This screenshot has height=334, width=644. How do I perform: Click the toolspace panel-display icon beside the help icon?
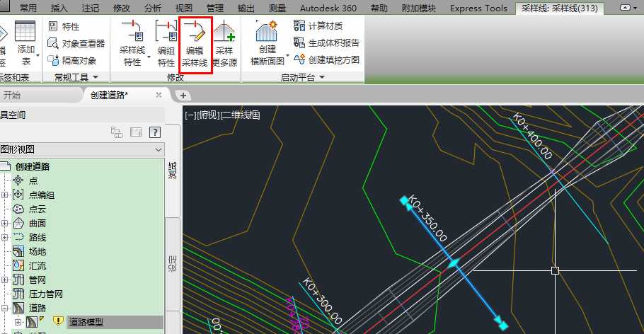[x=136, y=132]
